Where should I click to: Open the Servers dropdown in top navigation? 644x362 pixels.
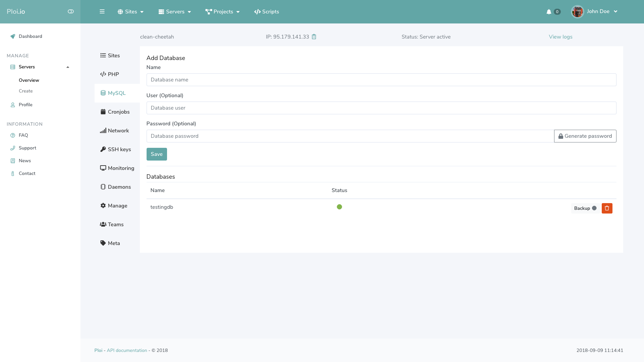pyautogui.click(x=175, y=12)
